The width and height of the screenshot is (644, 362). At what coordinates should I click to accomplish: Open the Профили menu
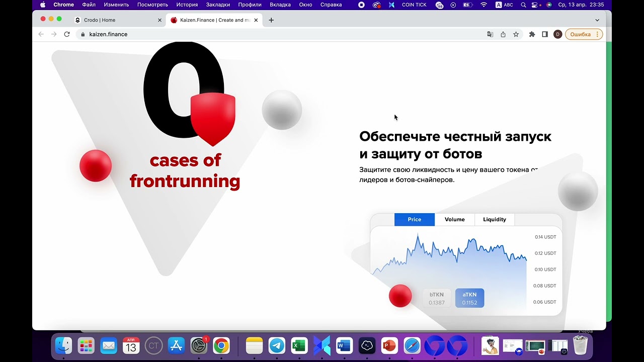[x=250, y=5]
